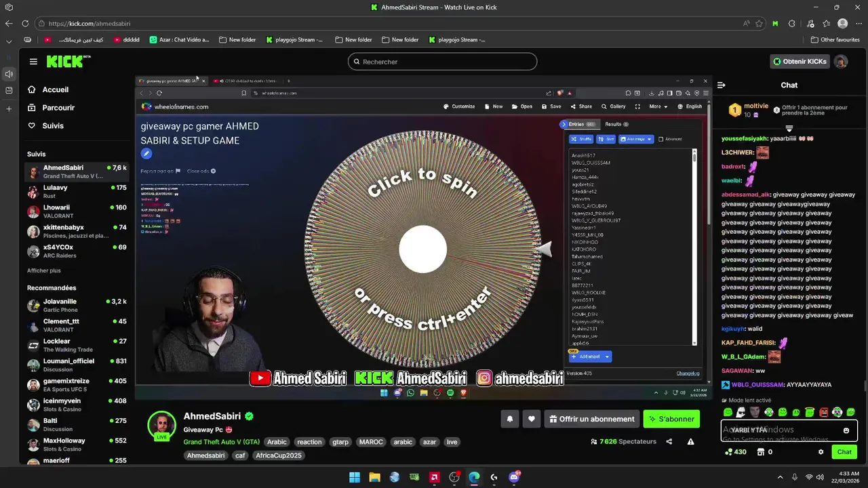Screen dimensions: 868x488
Task: Switch to Results tab in wheel panel
Action: coord(616,124)
